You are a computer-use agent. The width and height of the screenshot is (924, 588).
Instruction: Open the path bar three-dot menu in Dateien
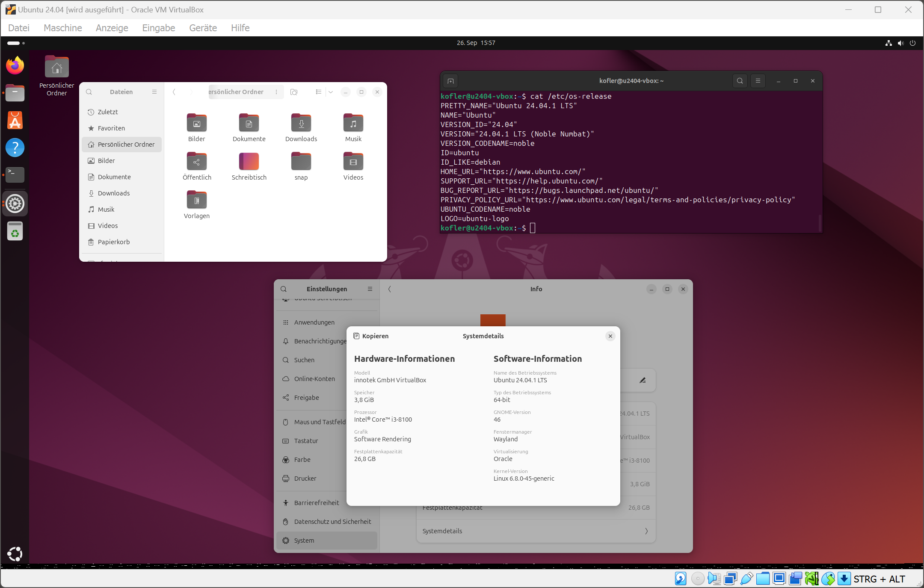click(x=276, y=92)
